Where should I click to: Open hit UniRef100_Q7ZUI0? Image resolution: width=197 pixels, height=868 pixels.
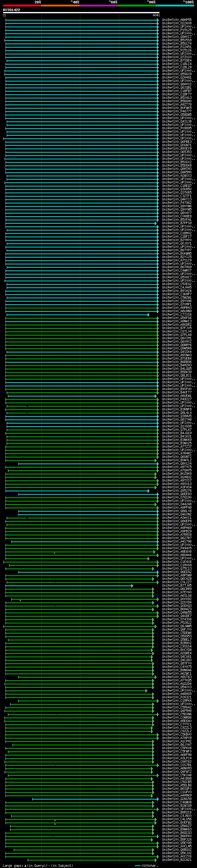pos(177,57)
